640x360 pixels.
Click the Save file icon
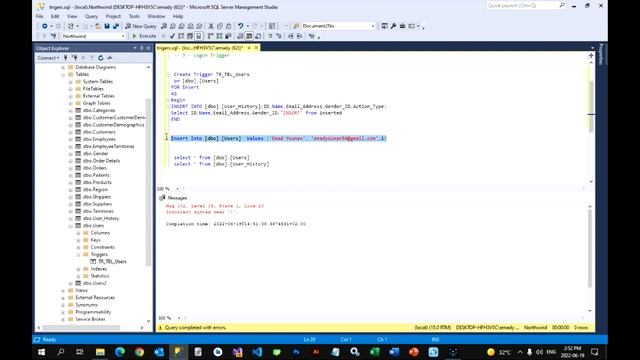click(107, 26)
